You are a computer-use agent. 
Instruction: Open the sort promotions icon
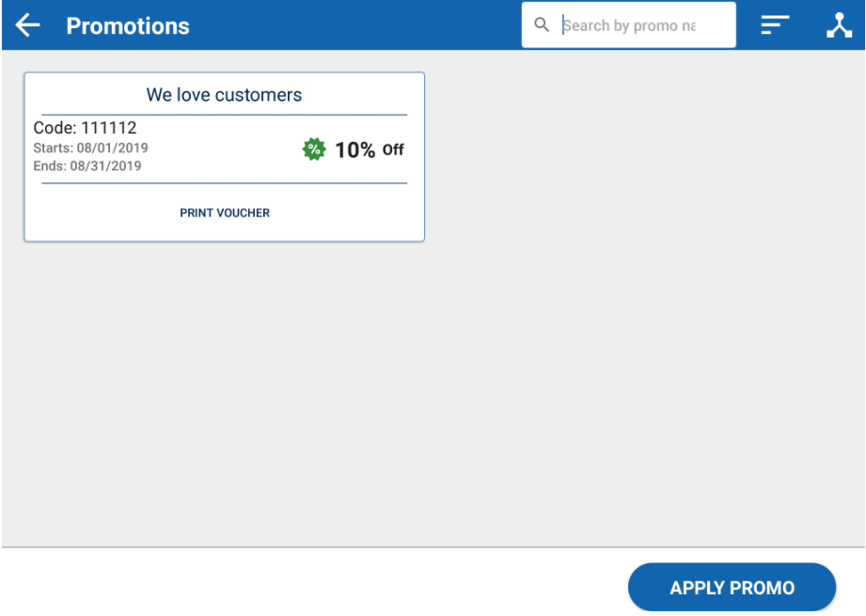[x=775, y=25]
